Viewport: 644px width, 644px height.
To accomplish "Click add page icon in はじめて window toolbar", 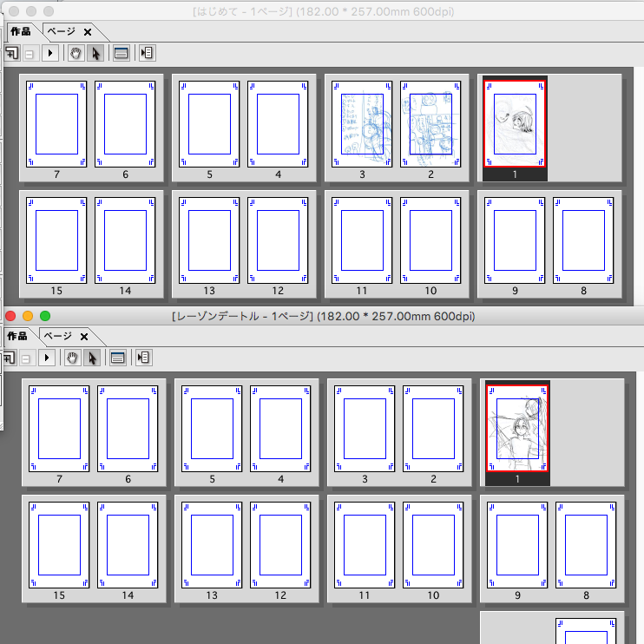I will tap(12, 54).
